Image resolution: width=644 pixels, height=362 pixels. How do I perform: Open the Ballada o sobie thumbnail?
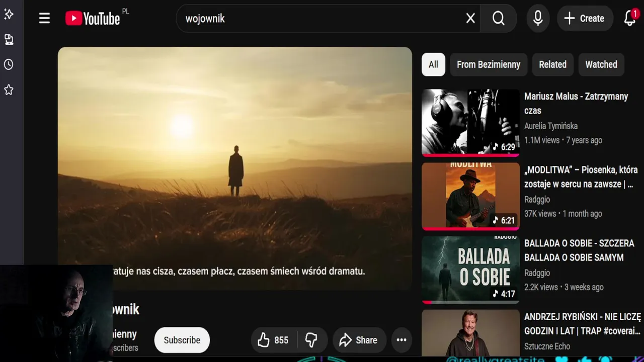(470, 269)
